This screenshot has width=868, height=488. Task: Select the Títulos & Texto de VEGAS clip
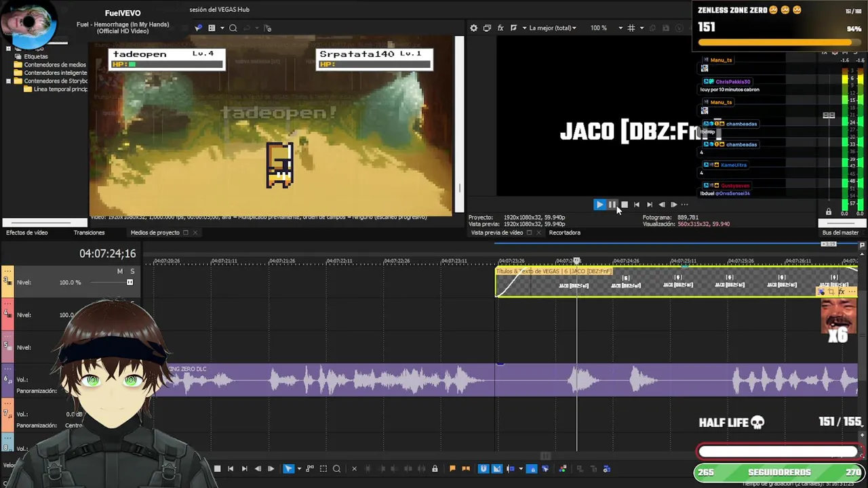pos(676,281)
